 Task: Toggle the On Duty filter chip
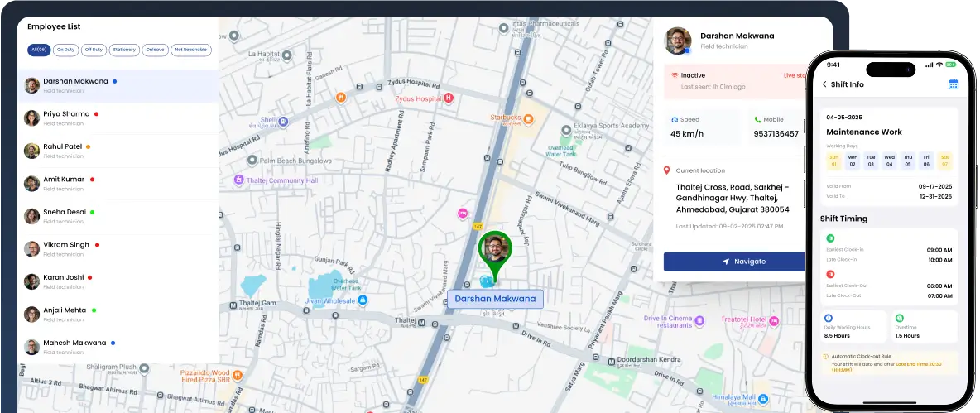click(x=65, y=50)
